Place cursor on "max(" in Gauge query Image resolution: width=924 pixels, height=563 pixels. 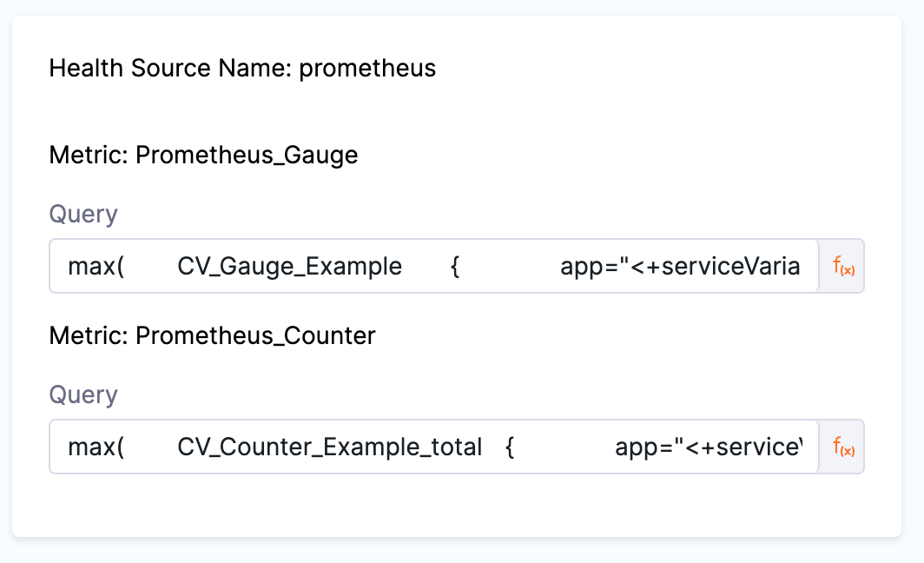96,266
